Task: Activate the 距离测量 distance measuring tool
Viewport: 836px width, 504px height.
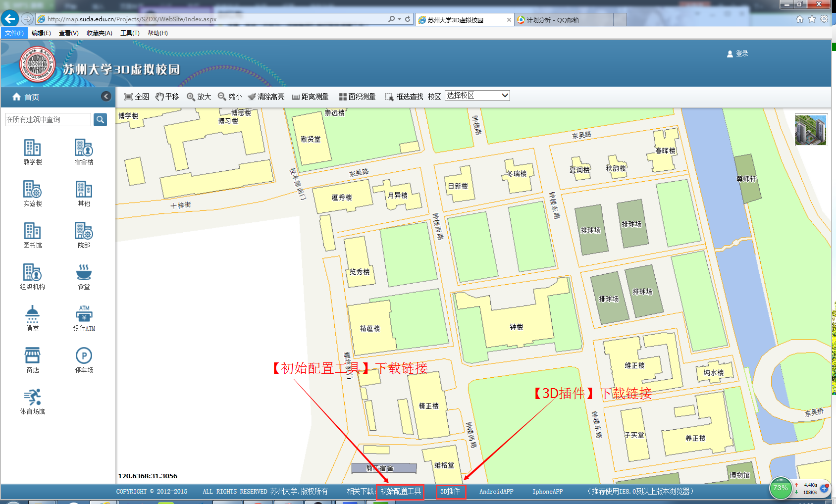Action: click(310, 97)
